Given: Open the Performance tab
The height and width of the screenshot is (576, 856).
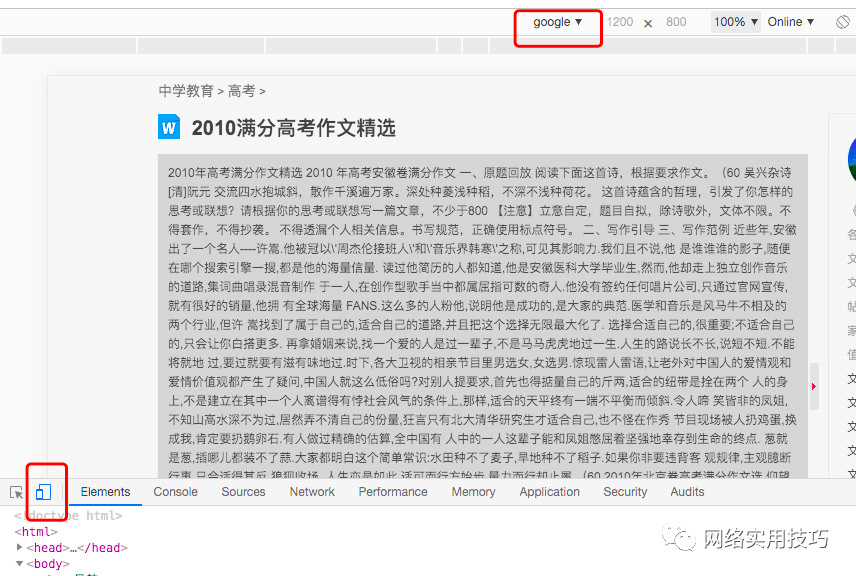Looking at the screenshot, I should click(x=393, y=492).
